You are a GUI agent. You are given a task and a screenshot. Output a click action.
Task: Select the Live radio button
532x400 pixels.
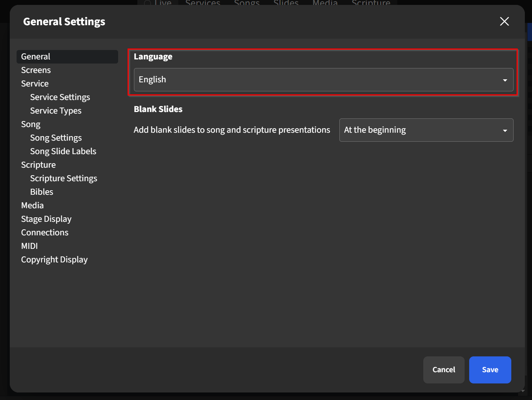point(147,3)
